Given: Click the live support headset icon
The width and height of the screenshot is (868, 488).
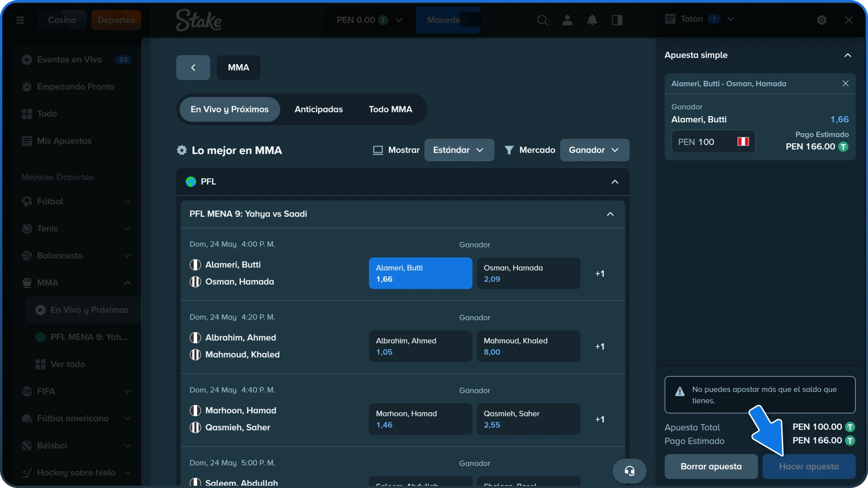Looking at the screenshot, I should tap(629, 471).
